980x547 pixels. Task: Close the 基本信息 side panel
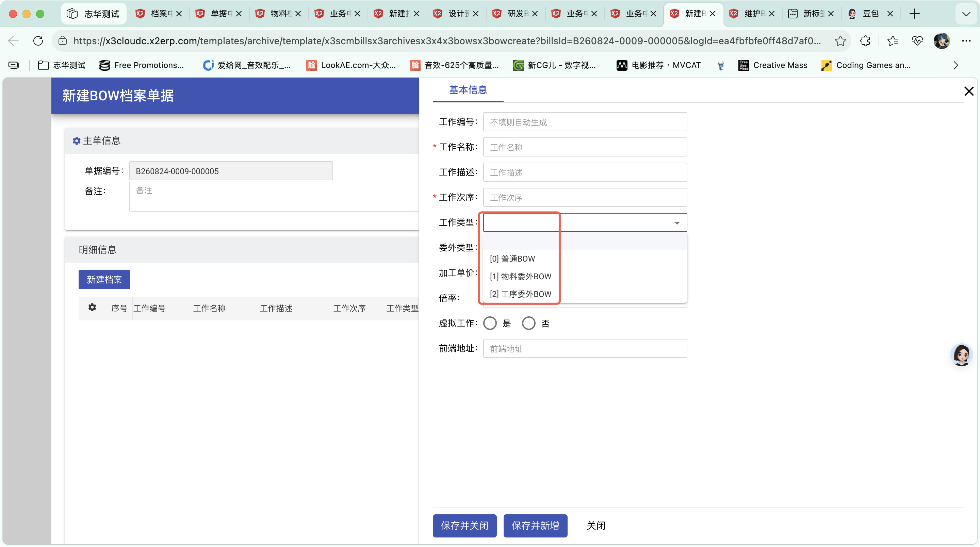coord(968,91)
